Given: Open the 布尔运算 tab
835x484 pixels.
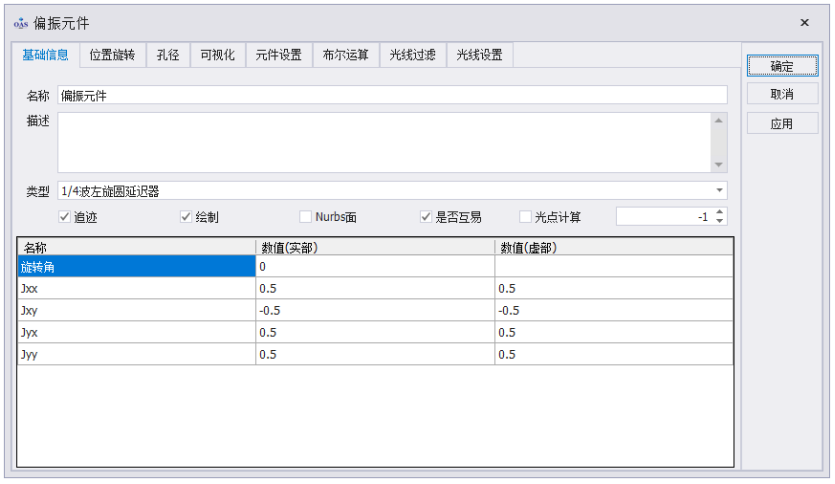Looking at the screenshot, I should 346,55.
